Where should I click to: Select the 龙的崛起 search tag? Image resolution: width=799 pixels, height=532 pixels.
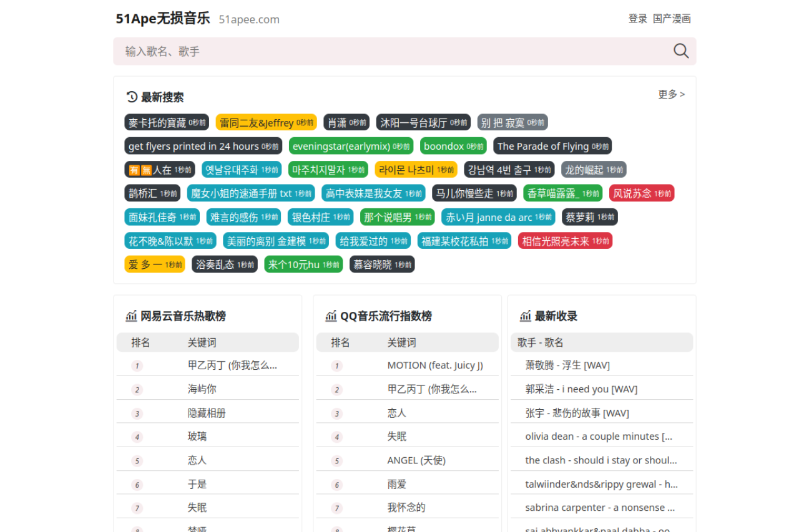[x=594, y=170]
